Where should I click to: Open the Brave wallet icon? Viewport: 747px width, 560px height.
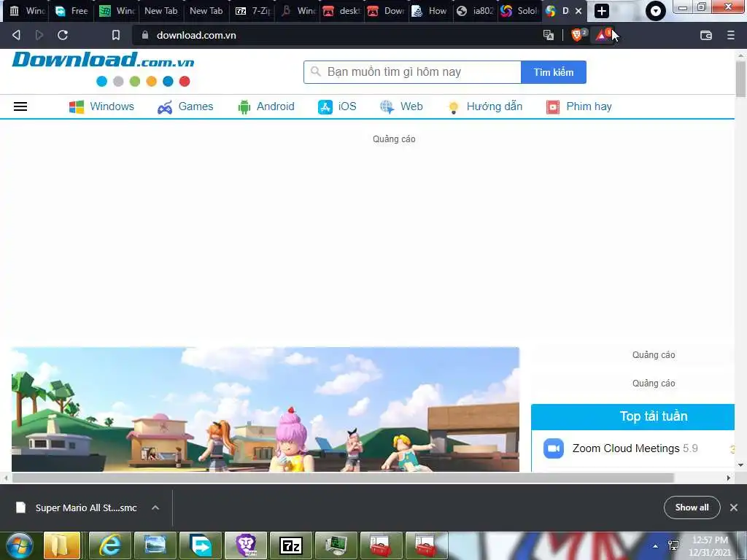pos(706,35)
